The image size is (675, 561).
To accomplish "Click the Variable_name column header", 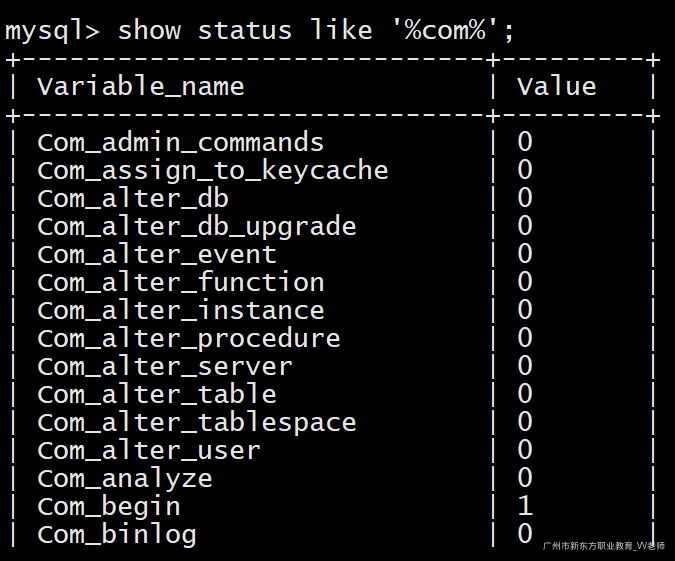I will (141, 87).
